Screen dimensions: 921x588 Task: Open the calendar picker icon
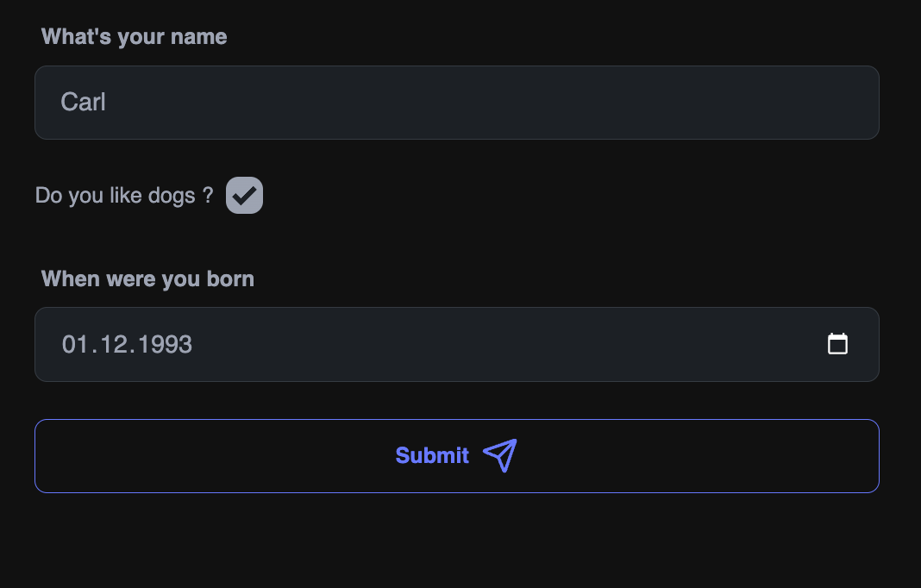click(x=837, y=344)
